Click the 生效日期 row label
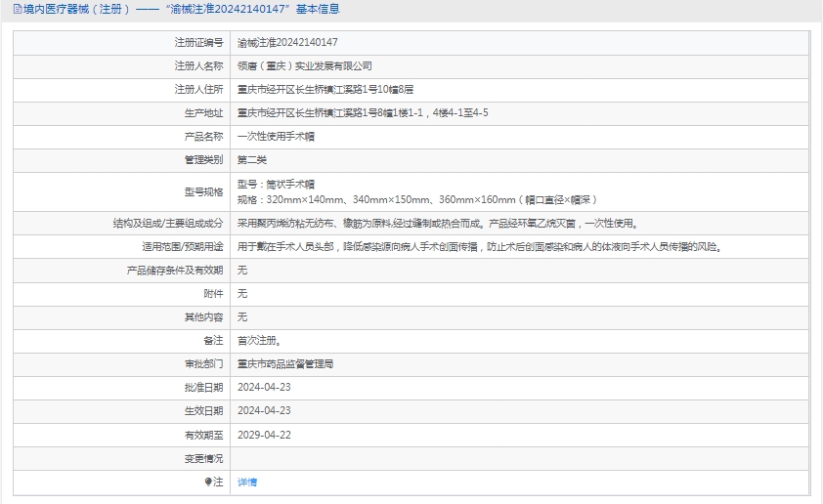This screenshot has width=823, height=504. [203, 411]
